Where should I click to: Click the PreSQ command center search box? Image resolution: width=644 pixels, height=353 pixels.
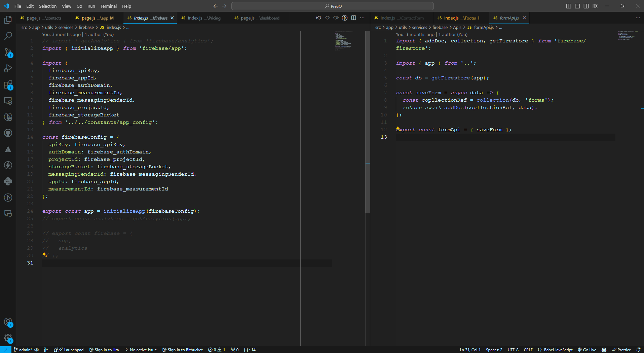332,6
